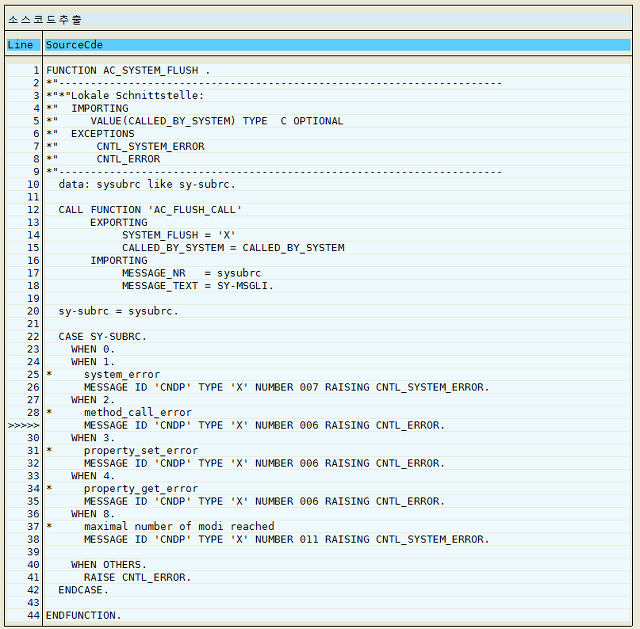Click the NUMBER 011 MESSAGE line
Viewport: 640px width, 629px height.
[287, 539]
